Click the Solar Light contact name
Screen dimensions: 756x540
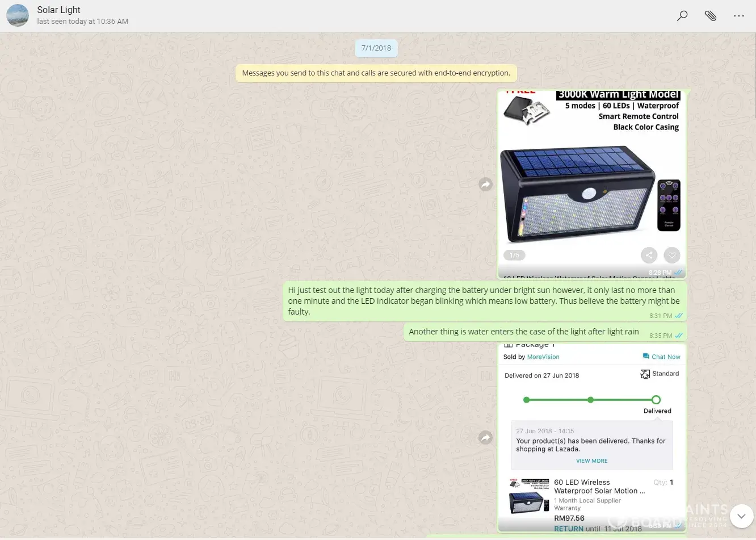point(59,10)
